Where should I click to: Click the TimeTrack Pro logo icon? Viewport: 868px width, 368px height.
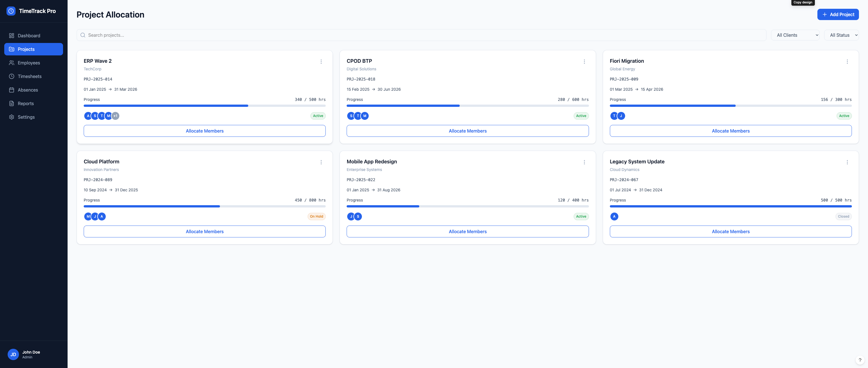(x=11, y=11)
